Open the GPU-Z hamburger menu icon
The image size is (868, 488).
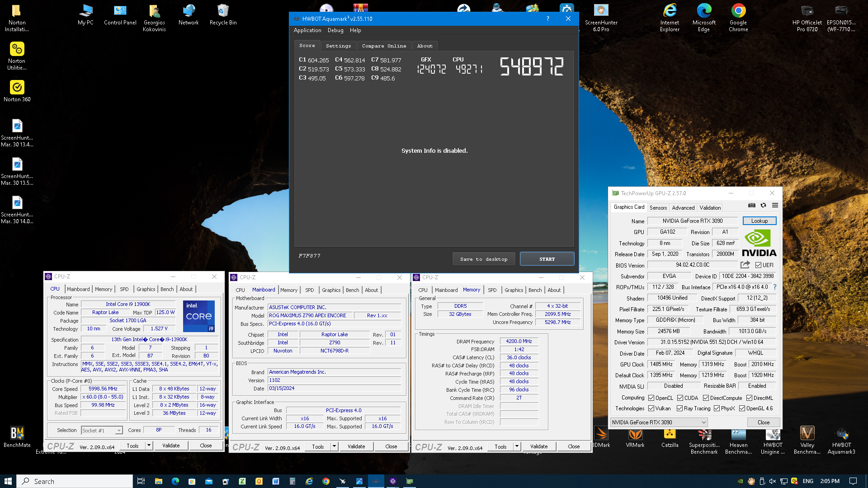point(775,205)
